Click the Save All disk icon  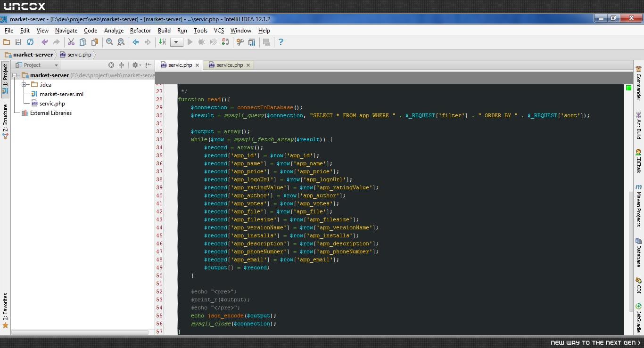18,42
